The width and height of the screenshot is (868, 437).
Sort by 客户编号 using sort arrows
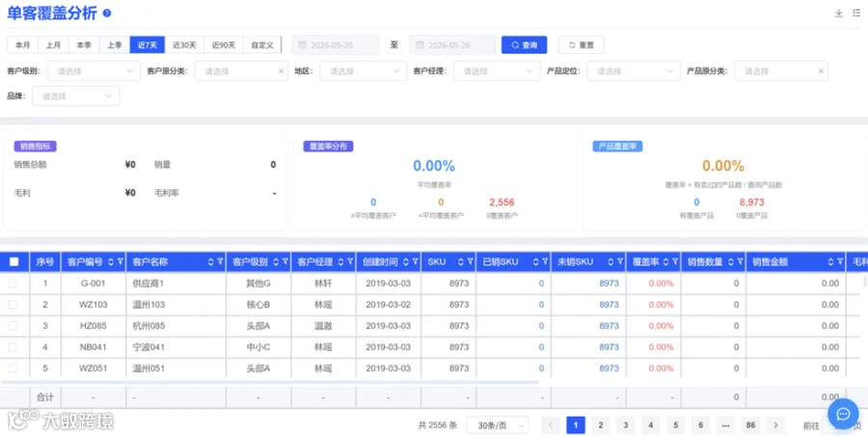[x=111, y=262]
